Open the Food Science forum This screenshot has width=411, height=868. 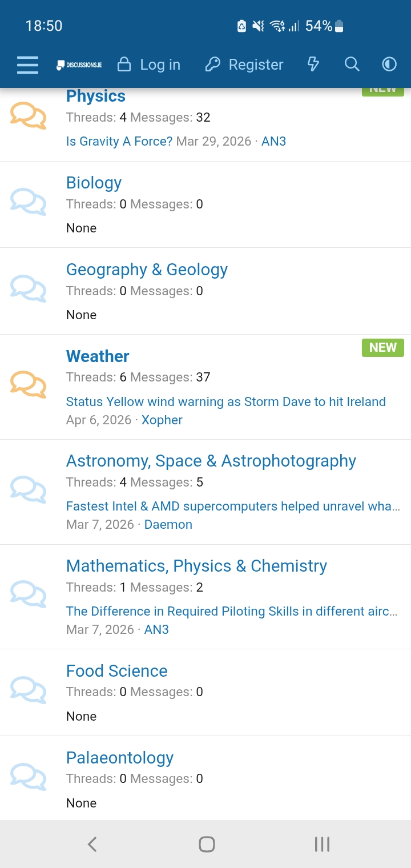pyautogui.click(x=116, y=671)
